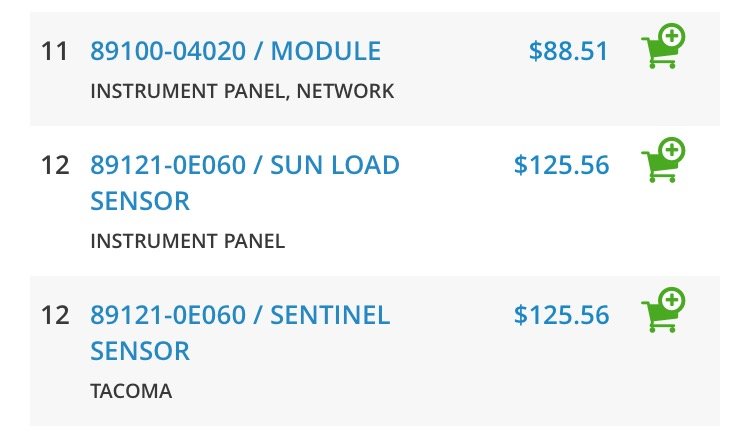Click the INSTRUMENT PANEL, NETWORK description
Screen dimensions: 750x440
pyautogui.click(x=242, y=91)
